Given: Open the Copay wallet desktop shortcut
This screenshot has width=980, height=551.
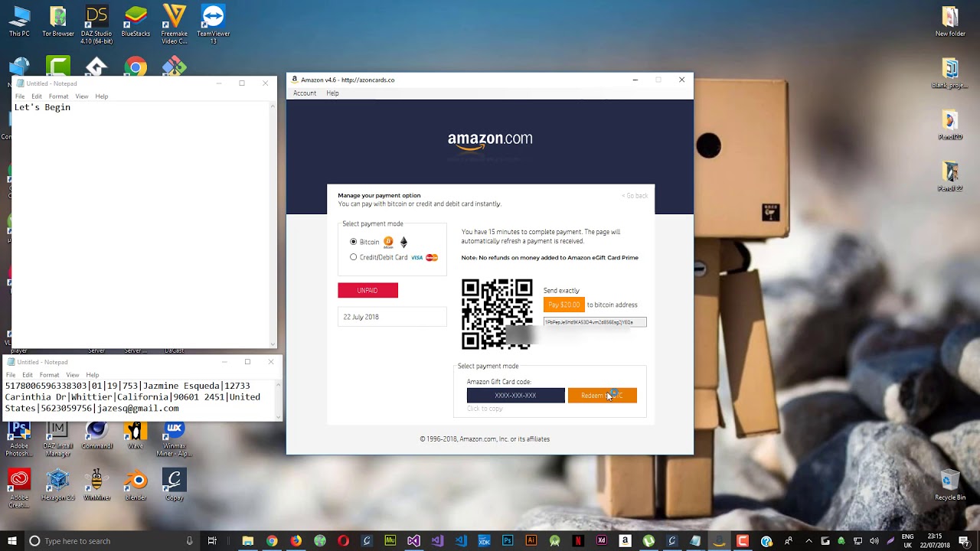Looking at the screenshot, I should click(x=175, y=485).
